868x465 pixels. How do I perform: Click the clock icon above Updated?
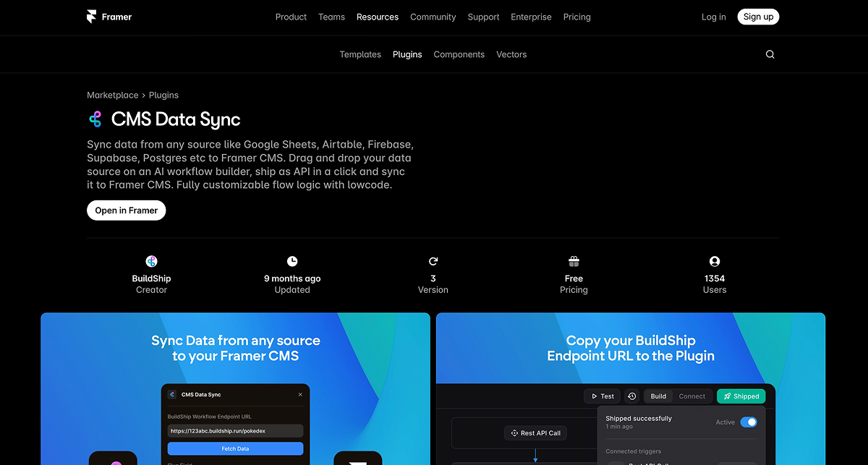click(x=292, y=261)
